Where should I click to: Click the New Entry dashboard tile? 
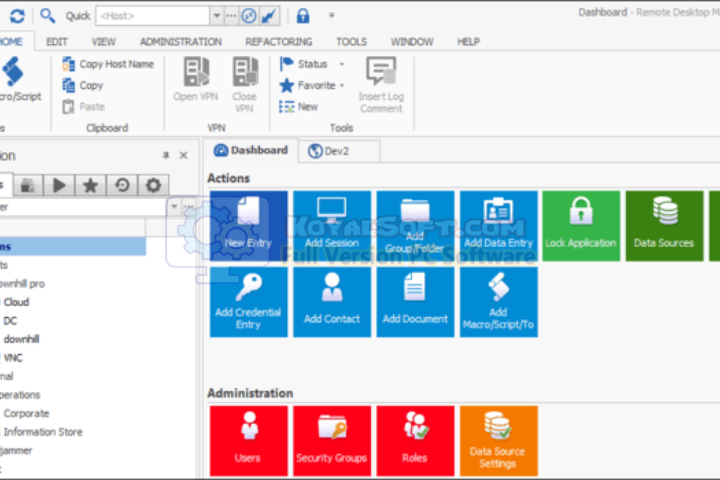pos(249,226)
